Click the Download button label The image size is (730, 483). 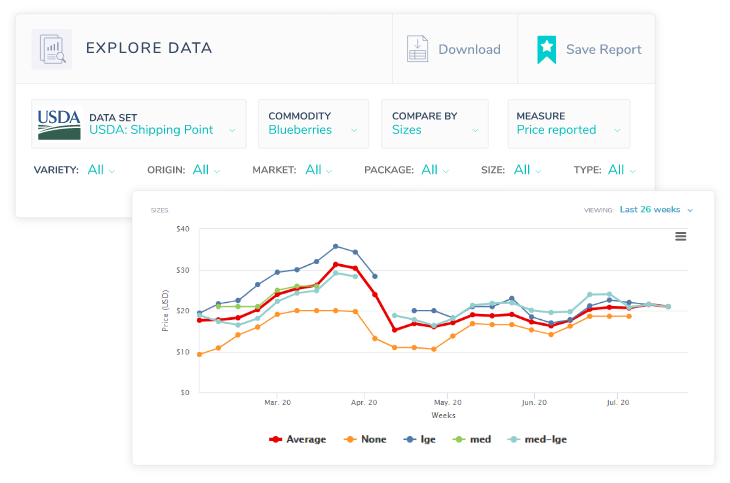(x=469, y=49)
